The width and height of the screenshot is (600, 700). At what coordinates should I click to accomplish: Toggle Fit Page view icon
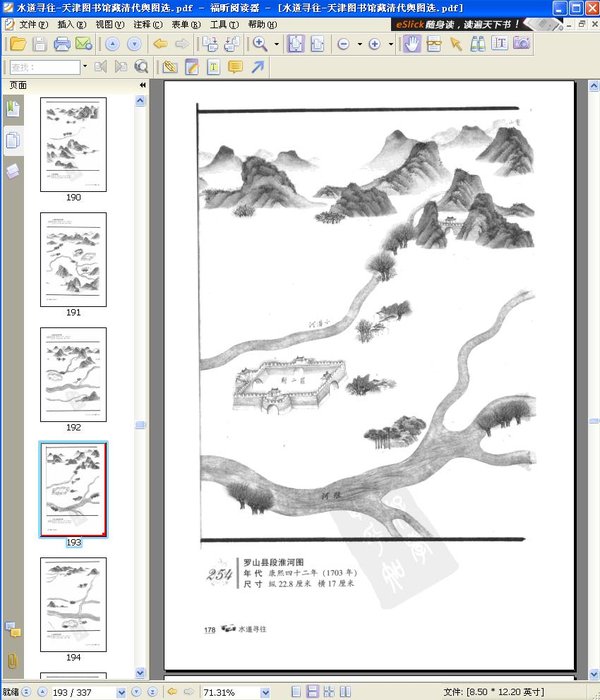(295, 44)
